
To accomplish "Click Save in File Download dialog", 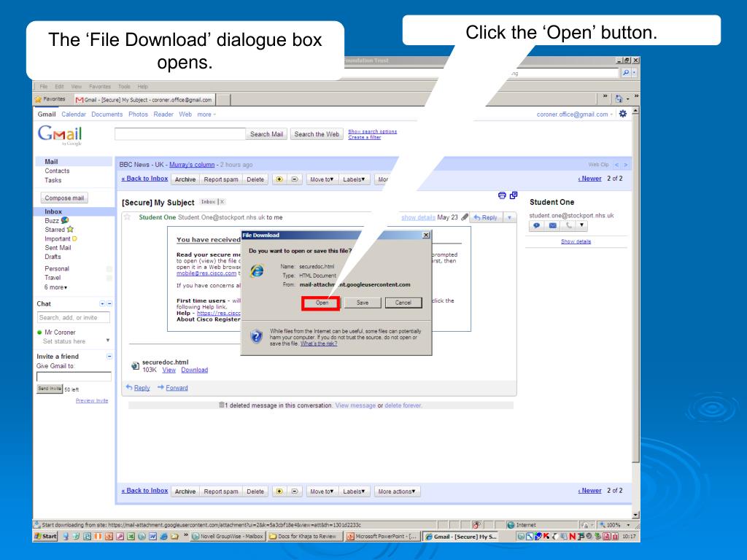I will (363, 303).
